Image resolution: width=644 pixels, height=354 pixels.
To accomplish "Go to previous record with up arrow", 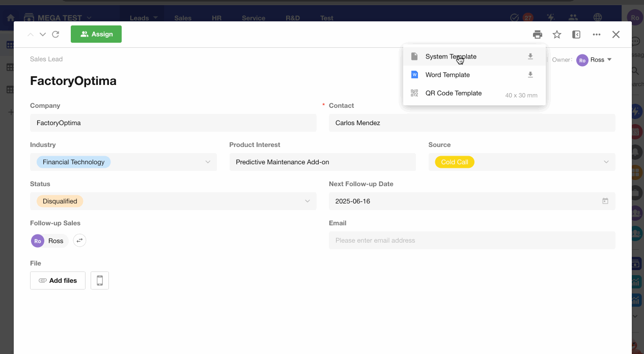I will click(31, 35).
